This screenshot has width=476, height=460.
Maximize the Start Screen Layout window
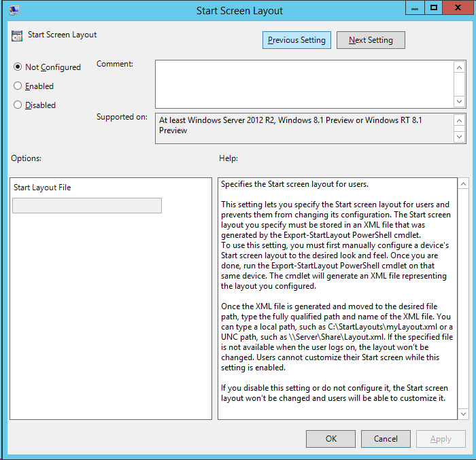click(x=434, y=7)
